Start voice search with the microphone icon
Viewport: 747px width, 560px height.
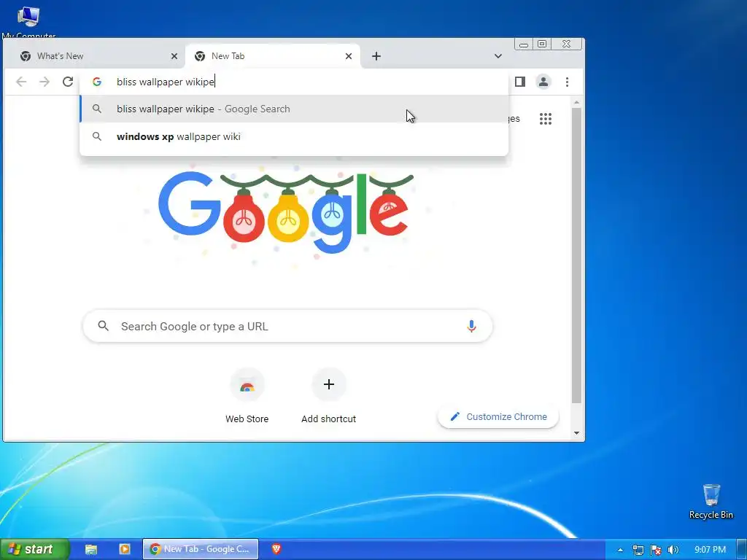pyautogui.click(x=471, y=326)
